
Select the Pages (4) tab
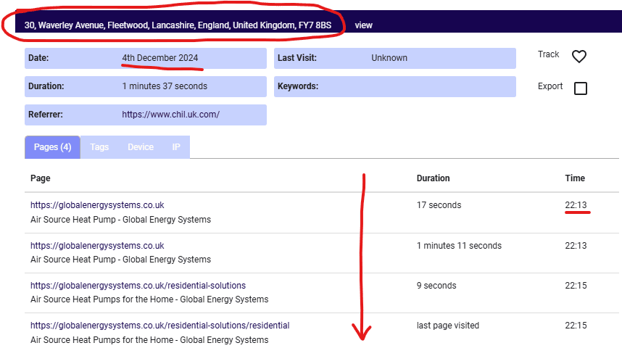point(52,147)
